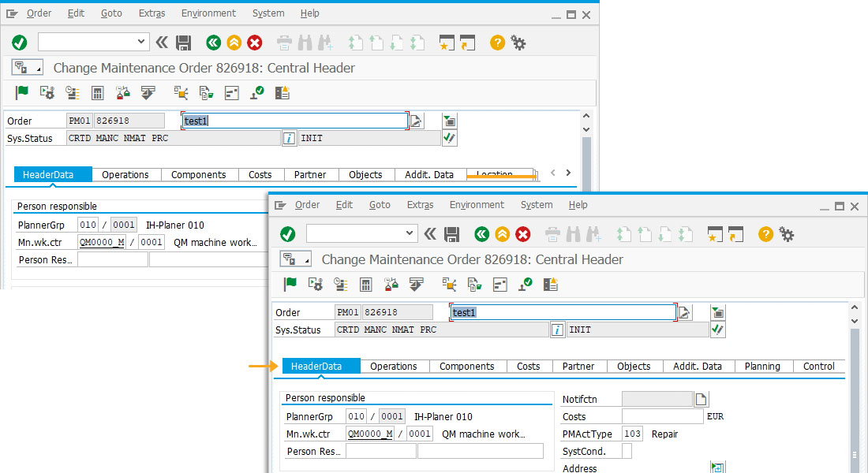The height and width of the screenshot is (473, 868).
Task: Open services for object dropdown in front window
Action: coord(296,259)
